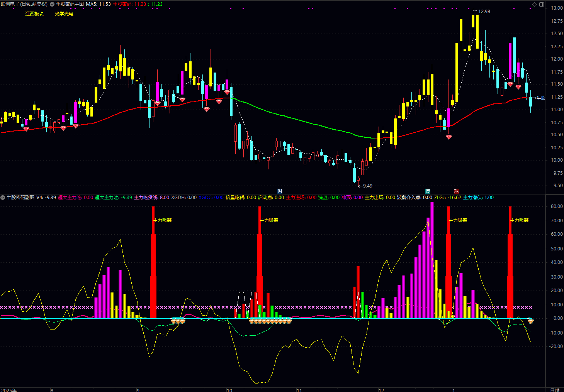Click the XGDH: 0.00 readout
Image resolution: width=564 pixels, height=392 pixels.
pyautogui.click(x=184, y=198)
